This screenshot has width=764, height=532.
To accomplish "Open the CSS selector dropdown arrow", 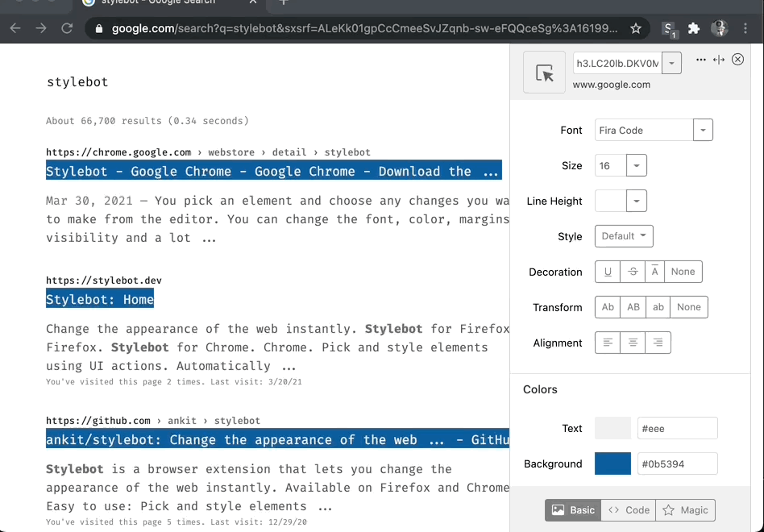I will tap(671, 64).
